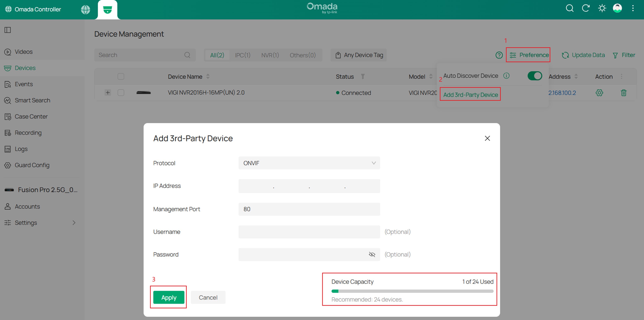The width and height of the screenshot is (644, 320).
Task: Focus the Username field
Action: (x=309, y=232)
